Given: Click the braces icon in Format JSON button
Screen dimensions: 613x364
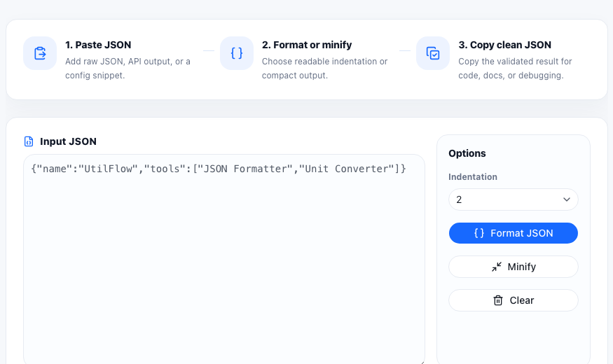Looking at the screenshot, I should tap(479, 233).
